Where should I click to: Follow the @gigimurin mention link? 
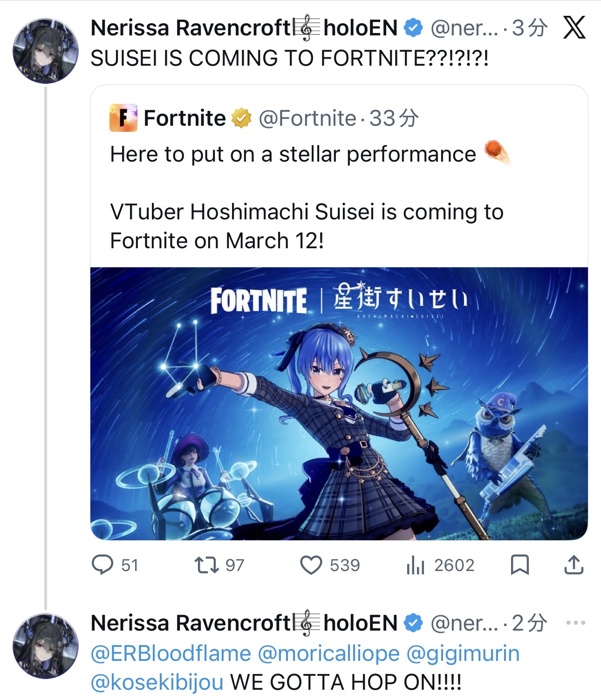click(463, 653)
